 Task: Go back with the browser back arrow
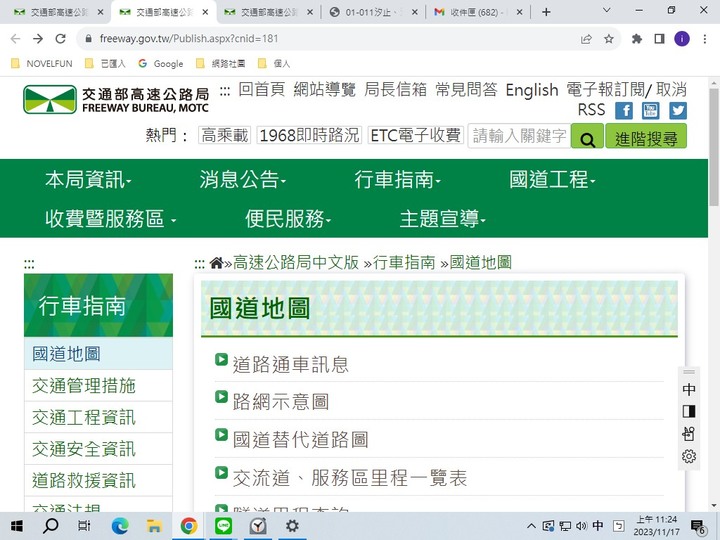(x=16, y=39)
